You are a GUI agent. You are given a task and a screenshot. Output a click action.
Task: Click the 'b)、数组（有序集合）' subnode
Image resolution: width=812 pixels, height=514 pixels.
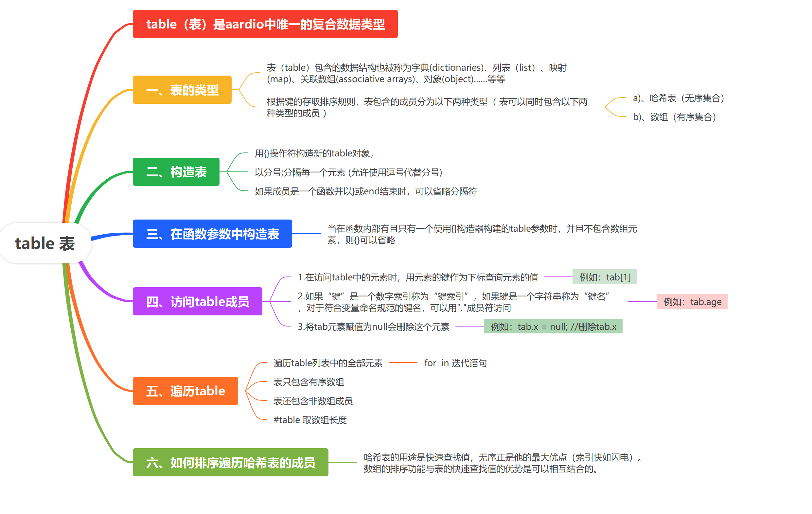(675, 117)
